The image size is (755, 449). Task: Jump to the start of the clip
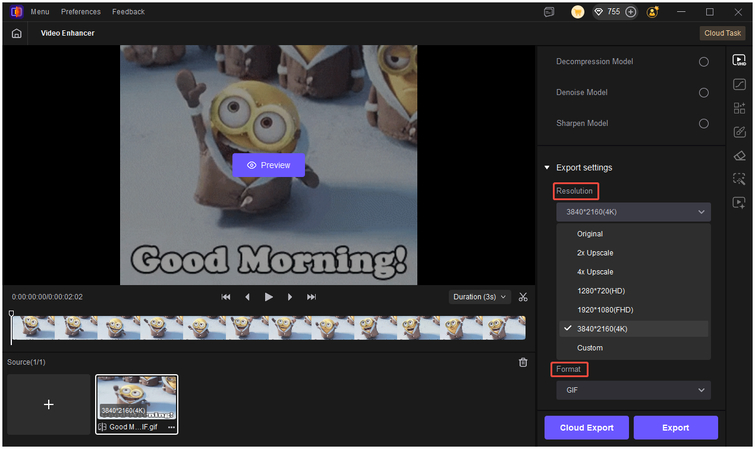[x=225, y=297]
